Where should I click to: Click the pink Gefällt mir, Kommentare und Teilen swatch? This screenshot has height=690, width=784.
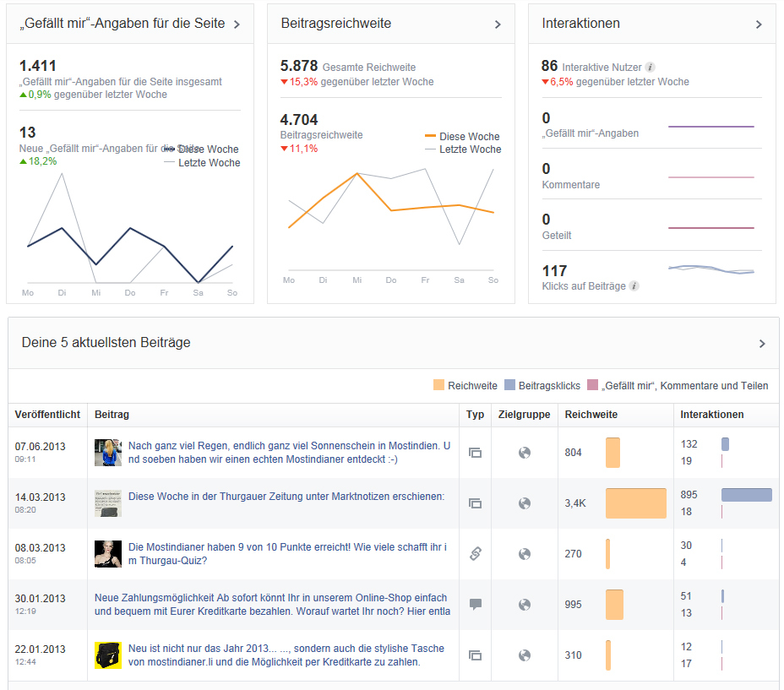[x=592, y=384]
